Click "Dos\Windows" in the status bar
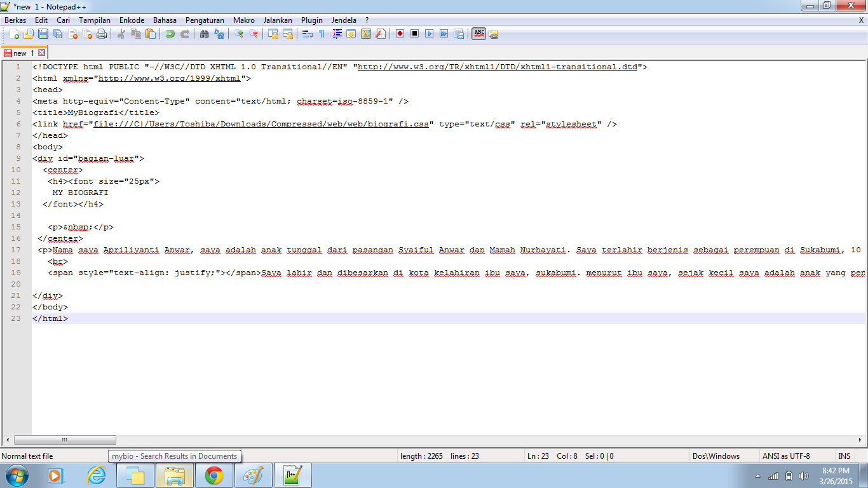The image size is (868, 488). (x=716, y=456)
